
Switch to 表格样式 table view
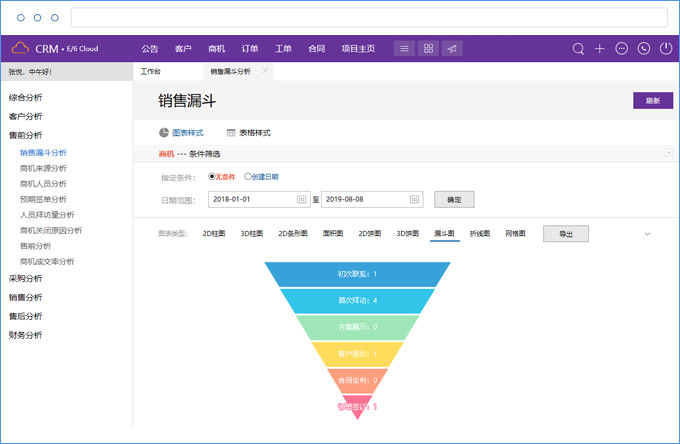(x=249, y=133)
